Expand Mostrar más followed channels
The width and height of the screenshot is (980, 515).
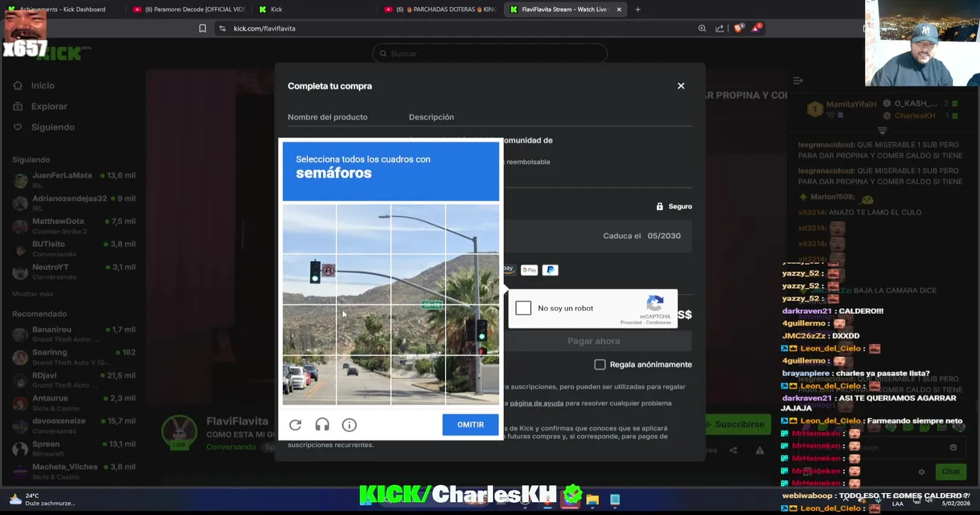(x=32, y=294)
